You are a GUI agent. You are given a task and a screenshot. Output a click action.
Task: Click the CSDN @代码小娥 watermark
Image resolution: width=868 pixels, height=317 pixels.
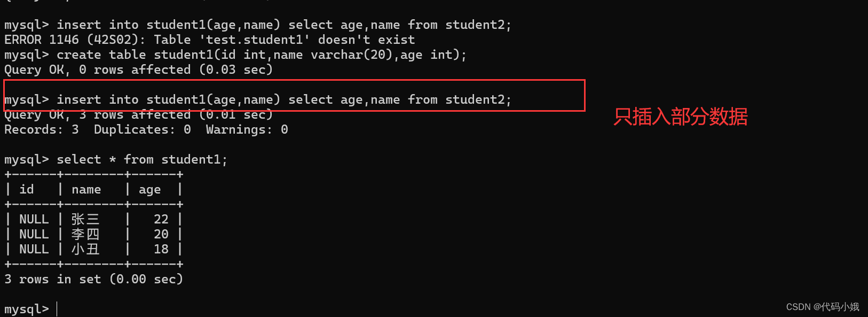tap(823, 307)
